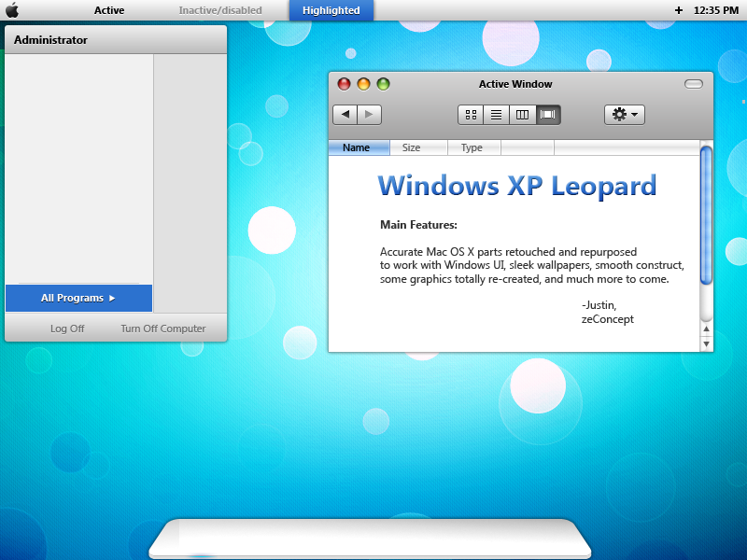The width and height of the screenshot is (747, 560).
Task: Expand the All Programs menu
Action: coord(78,298)
